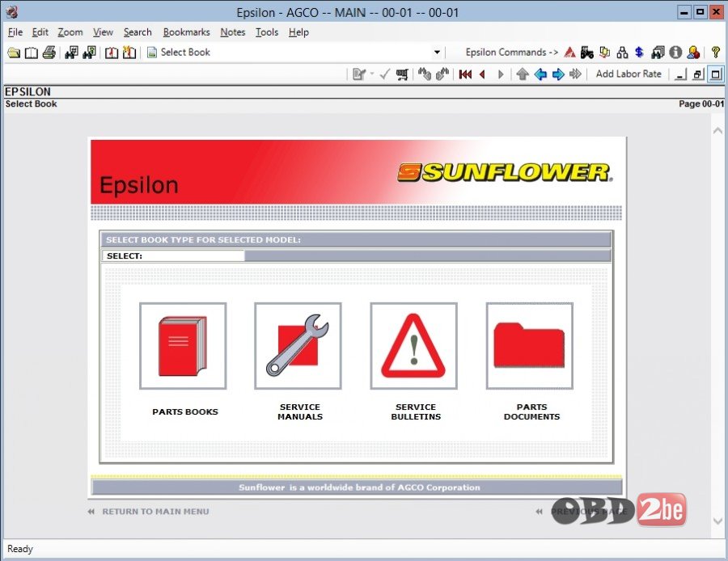Viewport: 728px width, 561px height.
Task: Open the Zoom menu
Action: tap(70, 32)
